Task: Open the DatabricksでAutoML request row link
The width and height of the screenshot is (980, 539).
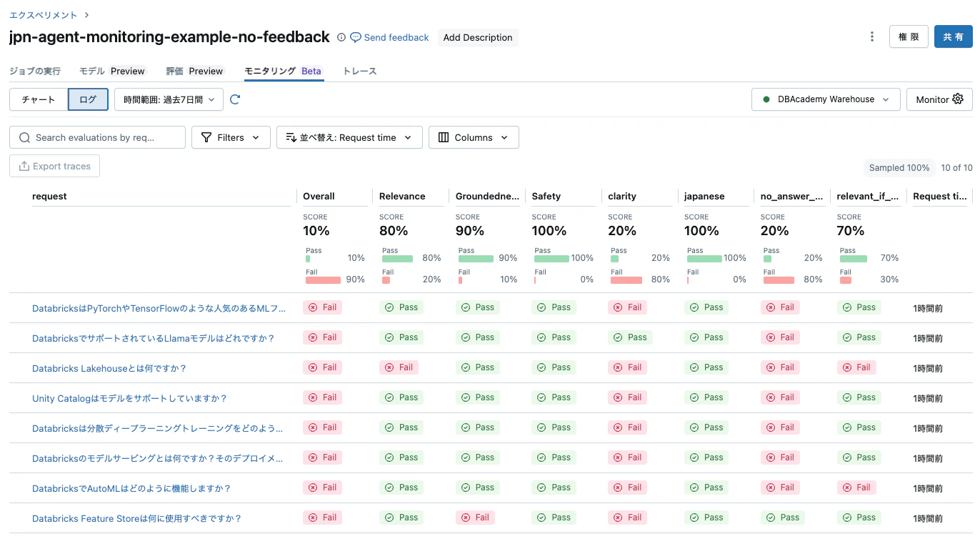Action: coord(131,488)
